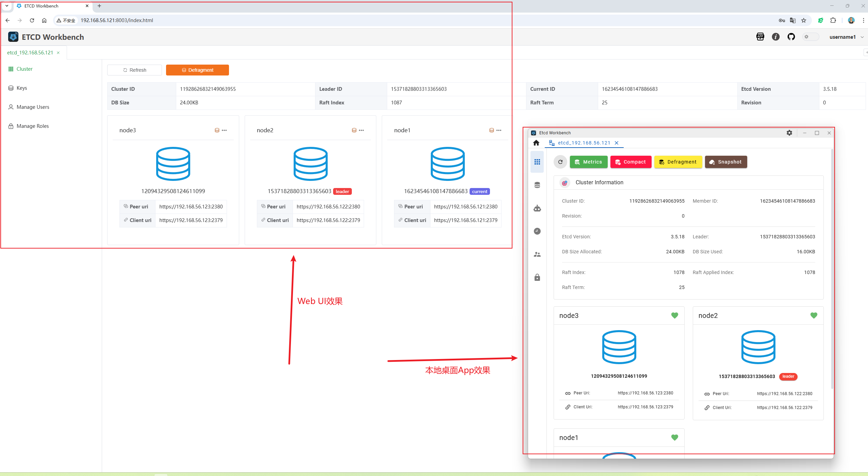Screen dimensions: 868x476
Task: Click the circular refresh button in desktop app
Action: pos(560,162)
